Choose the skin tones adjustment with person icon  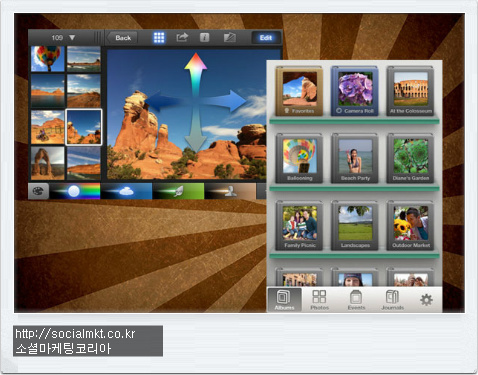point(230,191)
